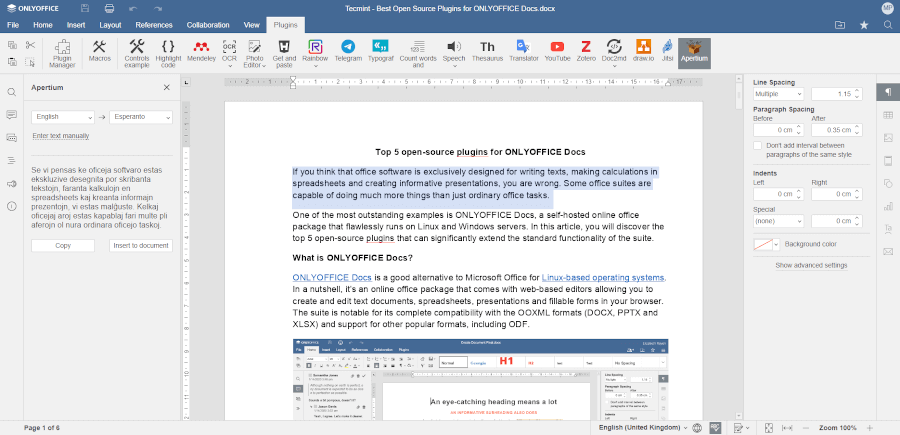Expand the OCR plugin dropdown
Image resolution: width=900 pixels, height=435 pixels.
(229, 66)
